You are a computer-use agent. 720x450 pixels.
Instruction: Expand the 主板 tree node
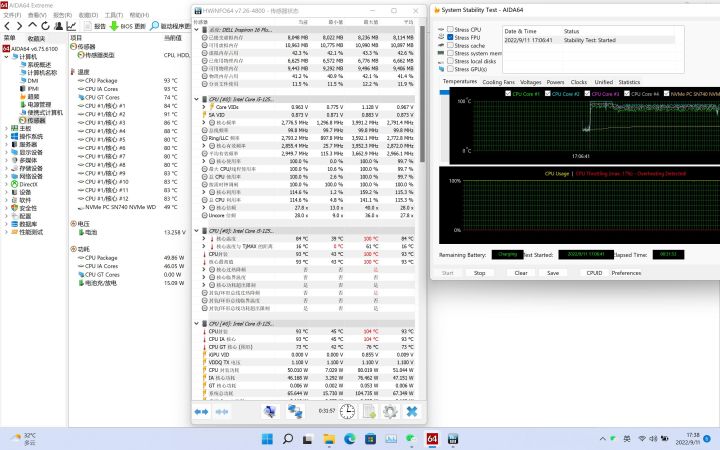click(x=6, y=128)
